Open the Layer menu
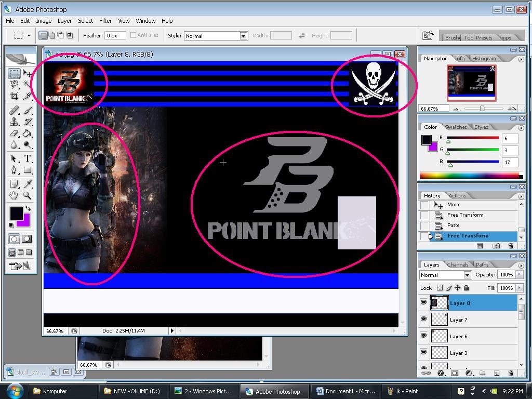The image size is (532, 399). (x=64, y=21)
